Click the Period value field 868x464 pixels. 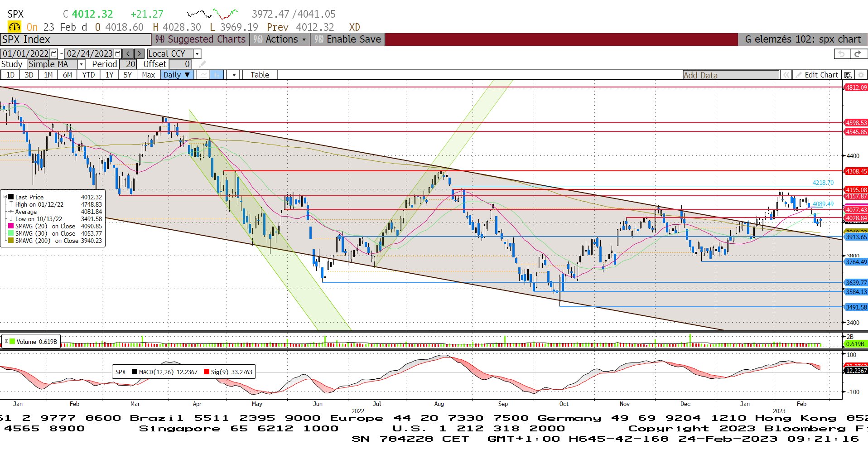click(x=128, y=64)
